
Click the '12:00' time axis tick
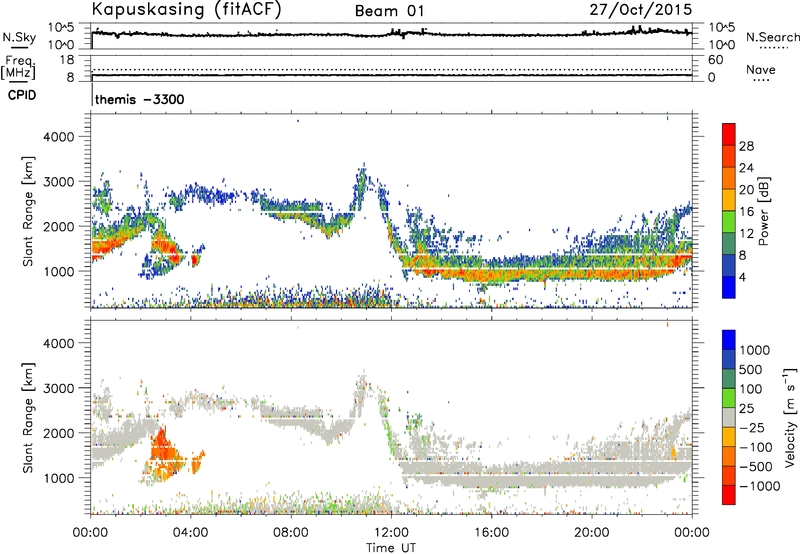coord(391,533)
